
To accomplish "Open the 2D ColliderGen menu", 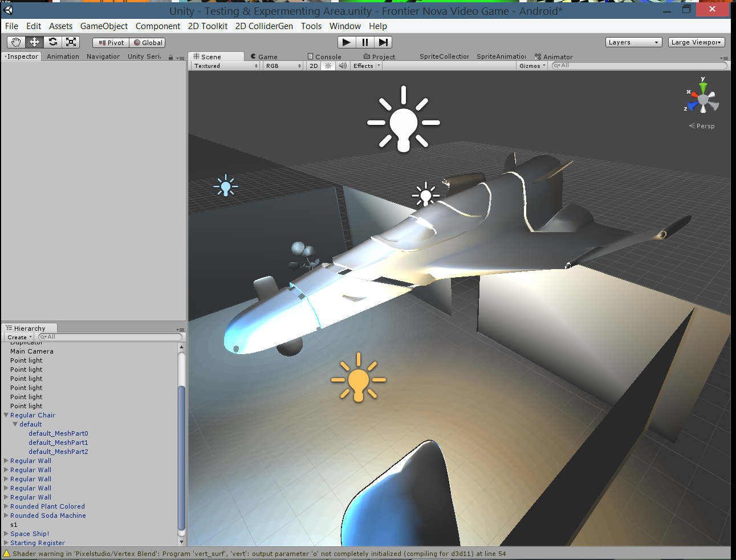I will coord(264,26).
